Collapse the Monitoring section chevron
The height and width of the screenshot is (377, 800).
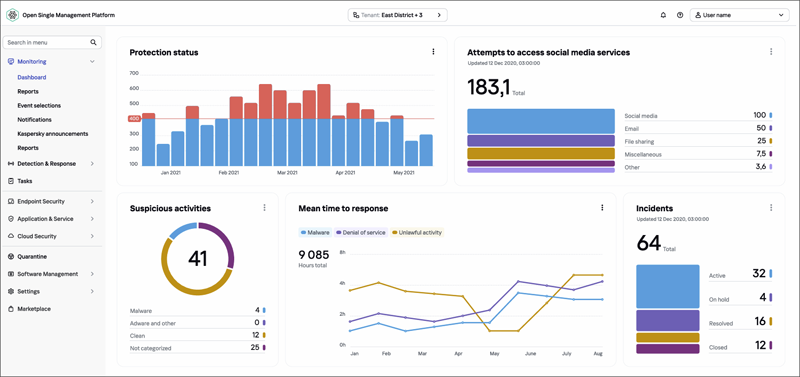(x=92, y=62)
